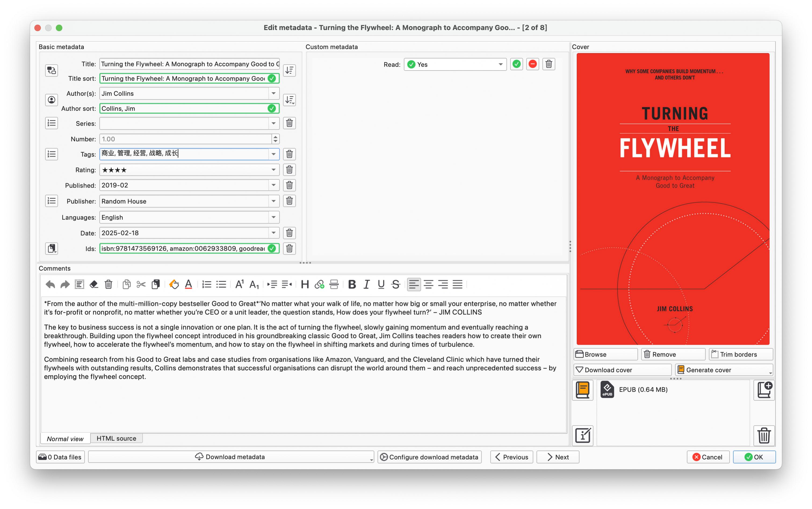Set Read column to no with the red minus
812x509 pixels.
click(x=532, y=64)
